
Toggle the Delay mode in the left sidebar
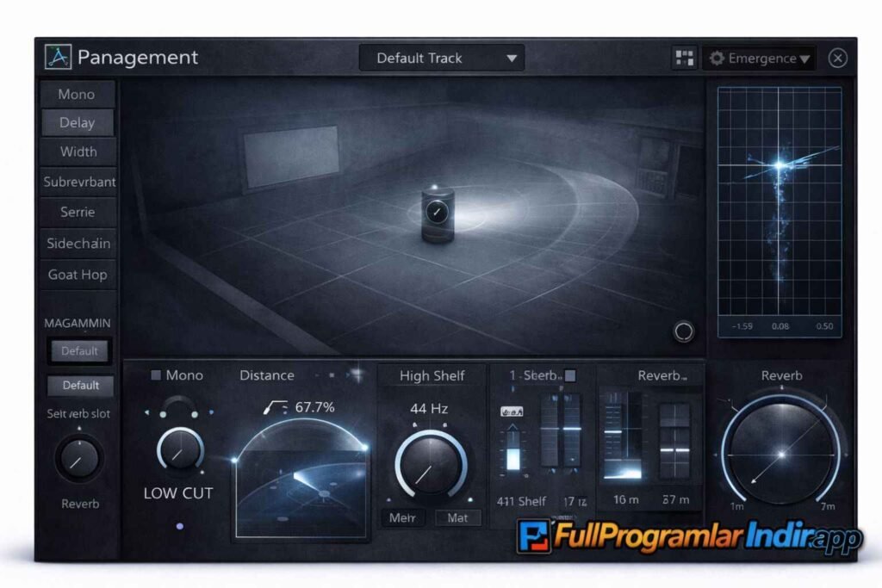(x=78, y=122)
